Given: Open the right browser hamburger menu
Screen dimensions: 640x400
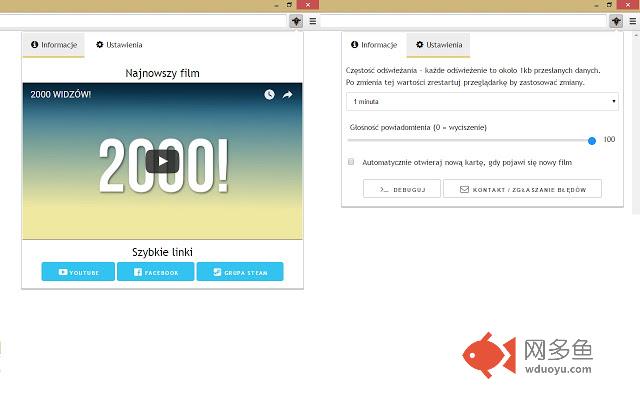Looking at the screenshot, I should pos(633,21).
